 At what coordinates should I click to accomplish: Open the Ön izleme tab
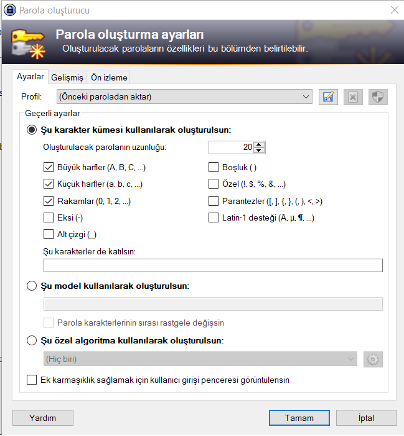(109, 78)
